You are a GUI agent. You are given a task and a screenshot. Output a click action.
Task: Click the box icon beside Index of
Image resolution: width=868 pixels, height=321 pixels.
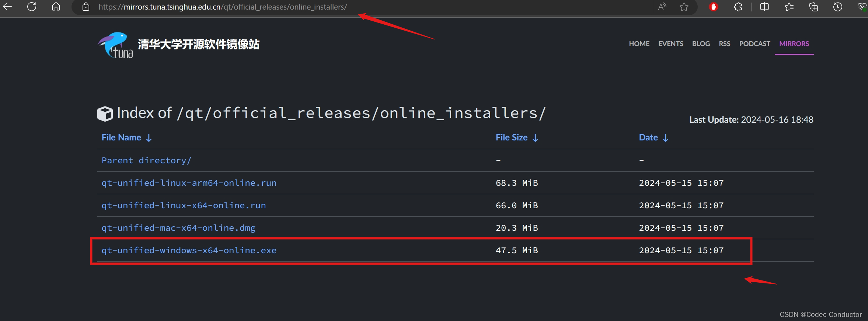point(105,114)
